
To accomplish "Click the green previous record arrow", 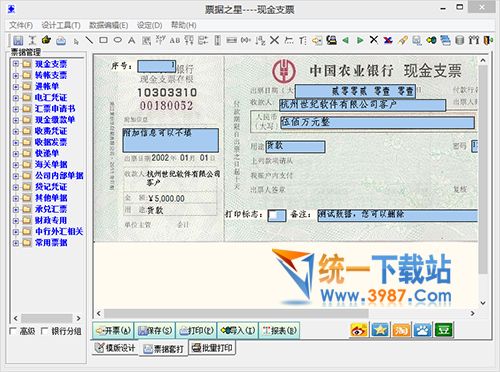I will [346, 41].
